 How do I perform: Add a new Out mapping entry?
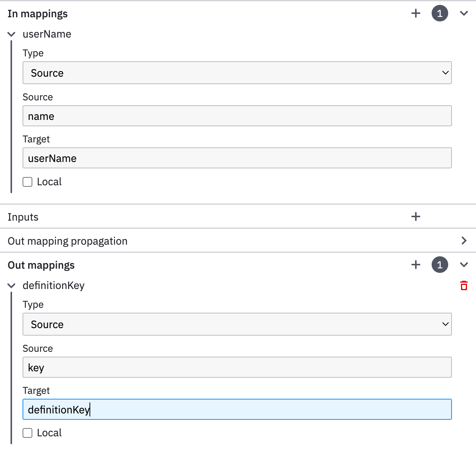416,265
